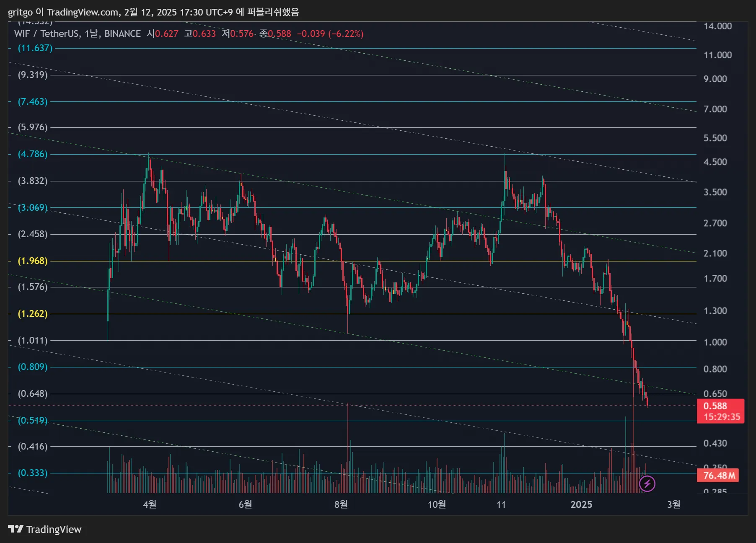Click the 7.000 price axis value

point(715,109)
